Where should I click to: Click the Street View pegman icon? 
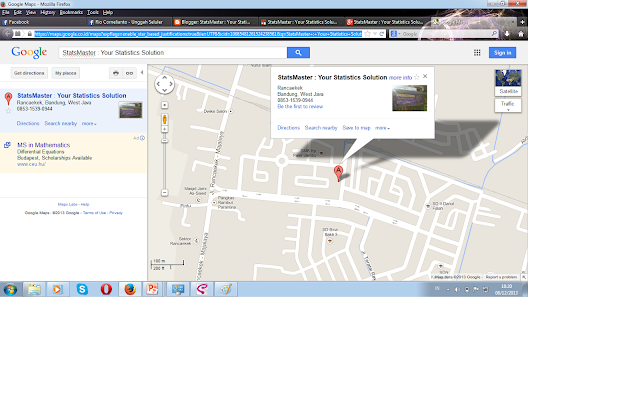coord(164,120)
